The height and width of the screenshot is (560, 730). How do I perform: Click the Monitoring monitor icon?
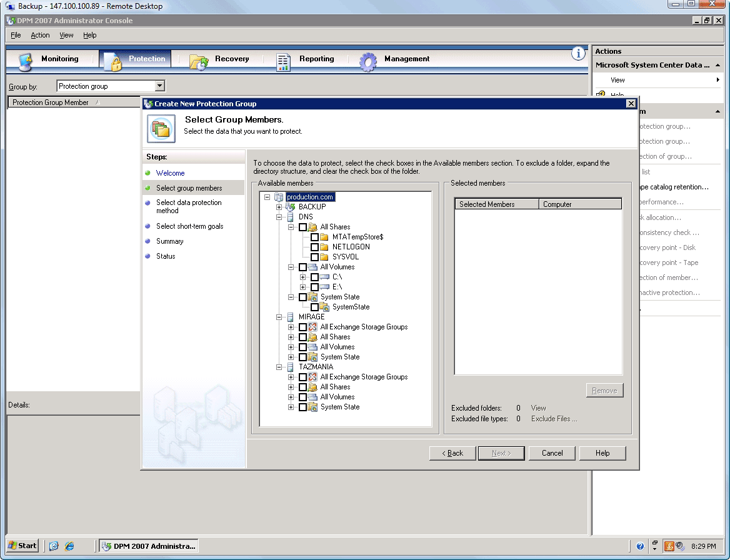(25, 61)
